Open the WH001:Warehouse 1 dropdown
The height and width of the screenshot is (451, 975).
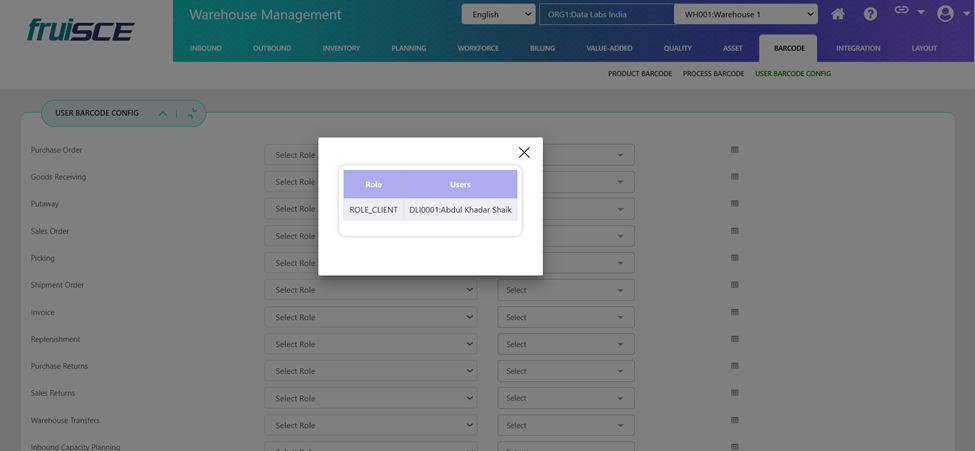click(x=746, y=14)
